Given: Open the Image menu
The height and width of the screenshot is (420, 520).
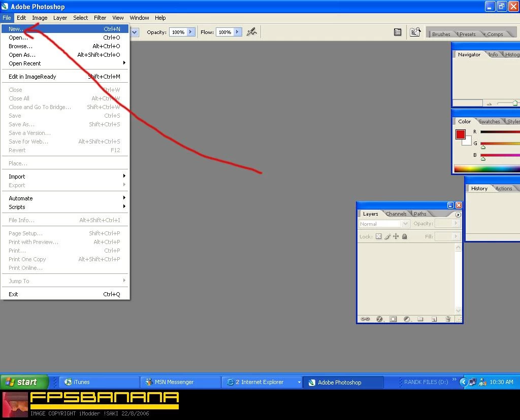Looking at the screenshot, I should pyautogui.click(x=40, y=18).
